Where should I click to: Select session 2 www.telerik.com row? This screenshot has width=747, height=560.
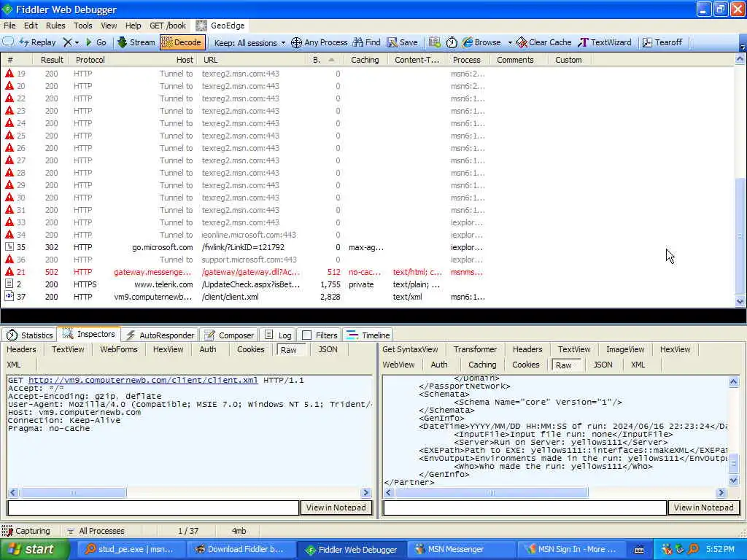[367, 284]
